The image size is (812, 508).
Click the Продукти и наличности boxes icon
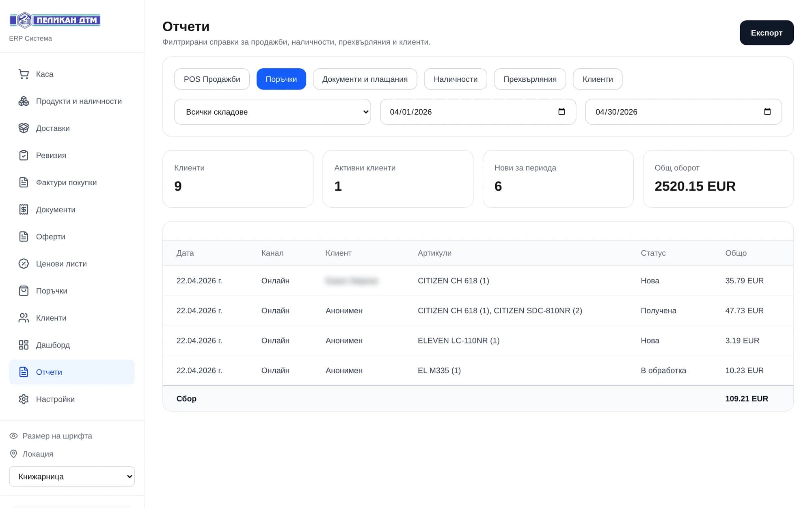coord(24,101)
